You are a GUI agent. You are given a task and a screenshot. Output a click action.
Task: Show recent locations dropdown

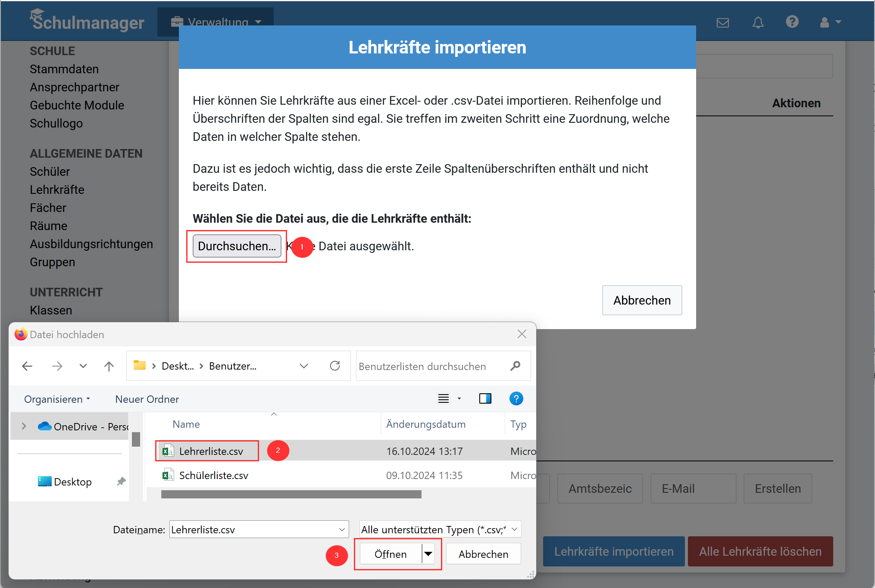coord(83,366)
